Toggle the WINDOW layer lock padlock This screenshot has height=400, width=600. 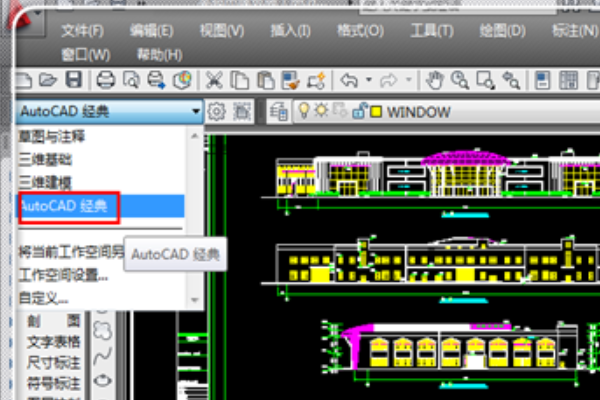click(359, 111)
